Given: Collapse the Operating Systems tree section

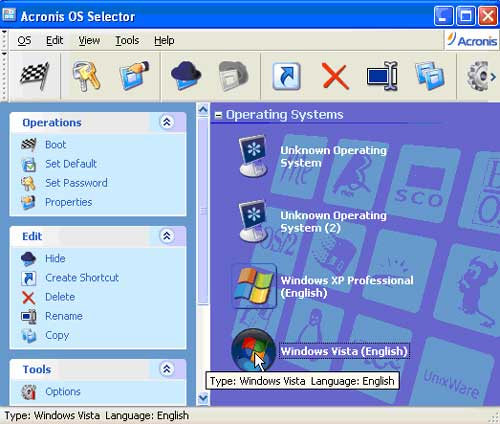Looking at the screenshot, I should point(218,115).
